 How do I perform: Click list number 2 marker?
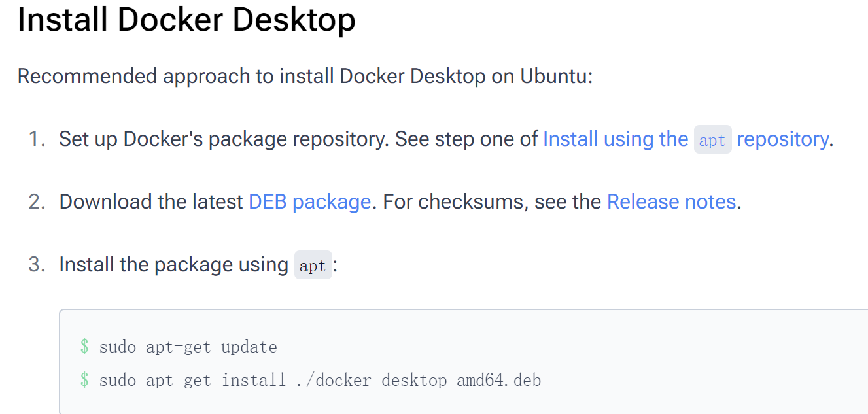click(x=37, y=202)
